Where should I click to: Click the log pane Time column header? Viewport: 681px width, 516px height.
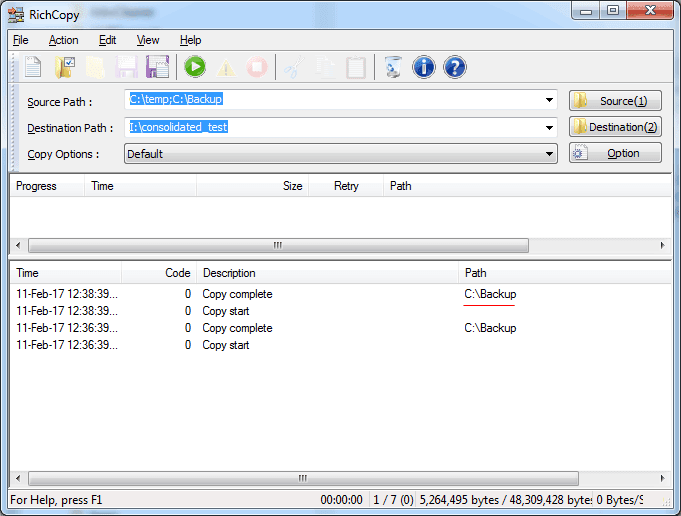66,273
